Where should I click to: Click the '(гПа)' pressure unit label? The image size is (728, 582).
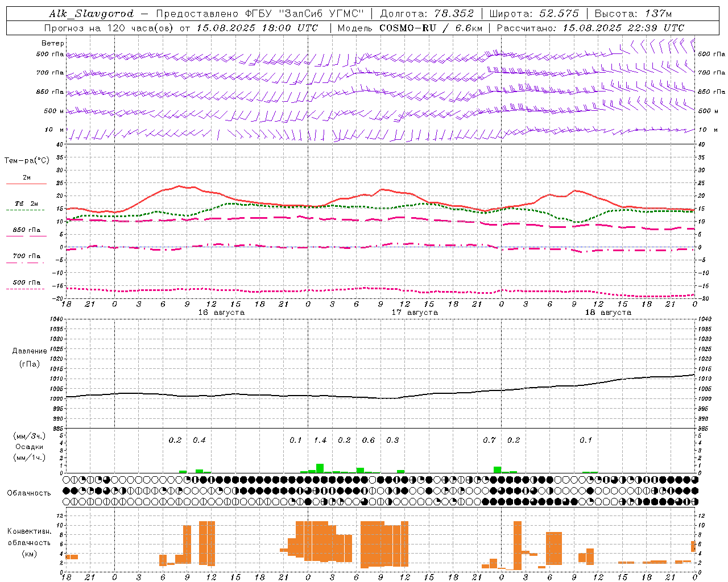pyautogui.click(x=30, y=364)
